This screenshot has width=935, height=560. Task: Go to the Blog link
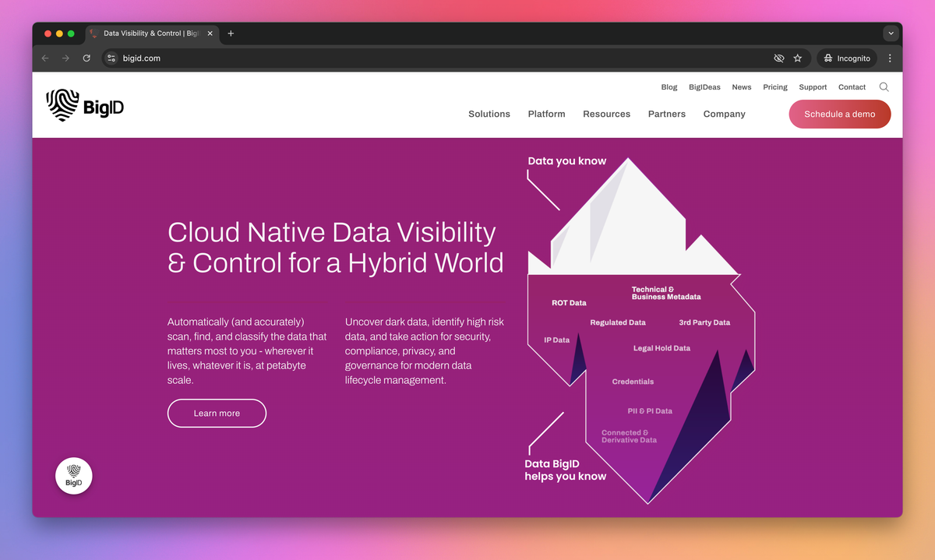click(669, 87)
